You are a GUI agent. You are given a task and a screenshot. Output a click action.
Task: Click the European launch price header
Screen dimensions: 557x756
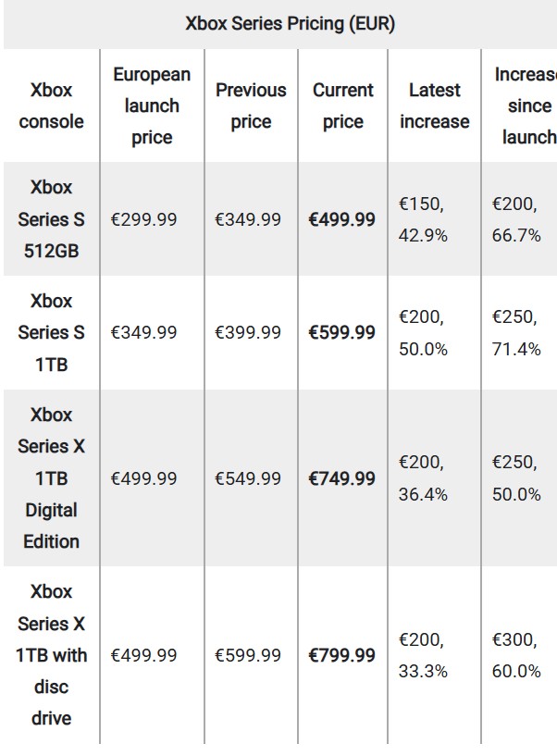tap(152, 105)
